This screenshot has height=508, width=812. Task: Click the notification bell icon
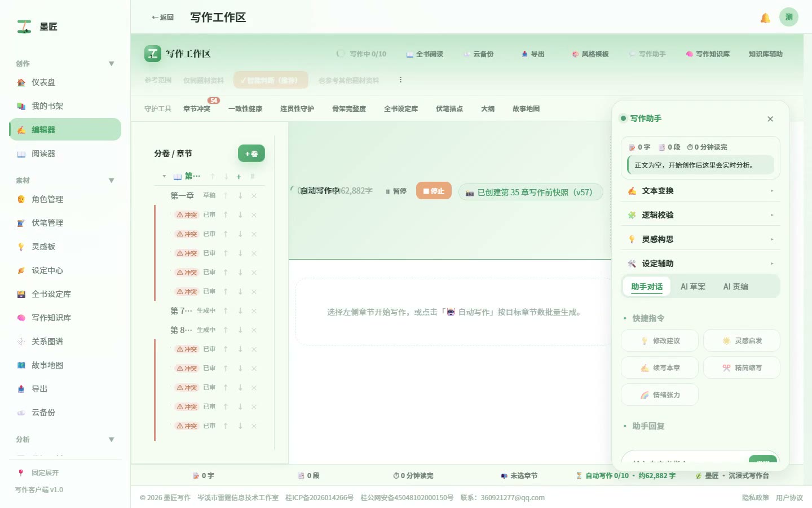click(765, 17)
